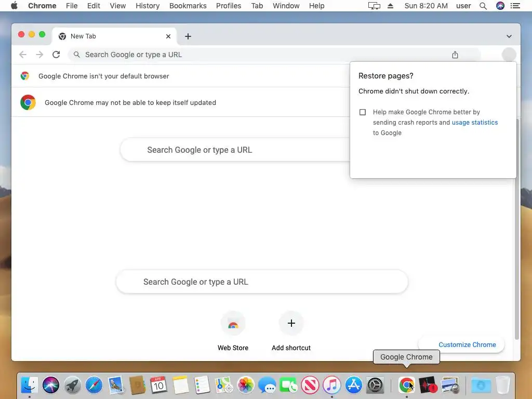Go forward using the forward arrow
Viewport: 532px width, 399px height.
[39, 55]
